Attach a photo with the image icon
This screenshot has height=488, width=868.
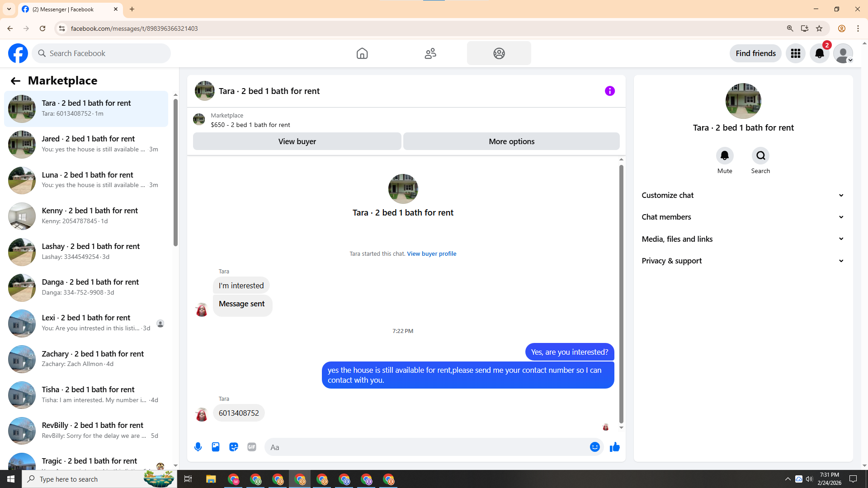[x=216, y=447]
